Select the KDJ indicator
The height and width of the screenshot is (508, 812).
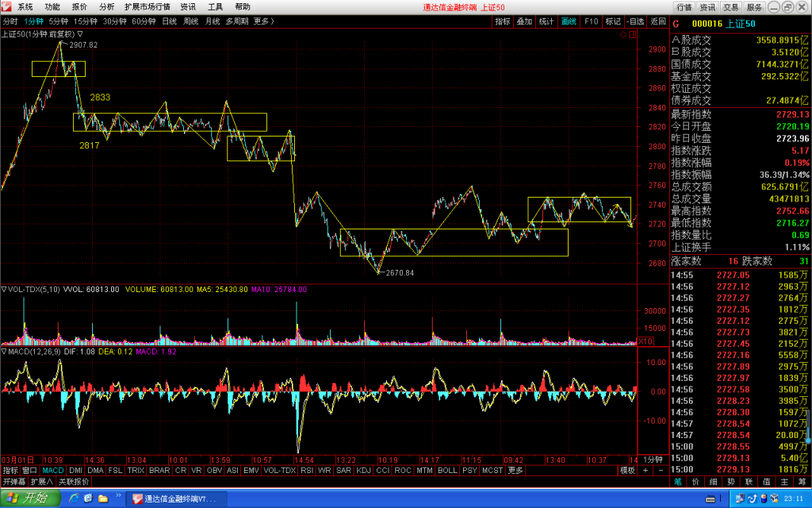tap(363, 470)
